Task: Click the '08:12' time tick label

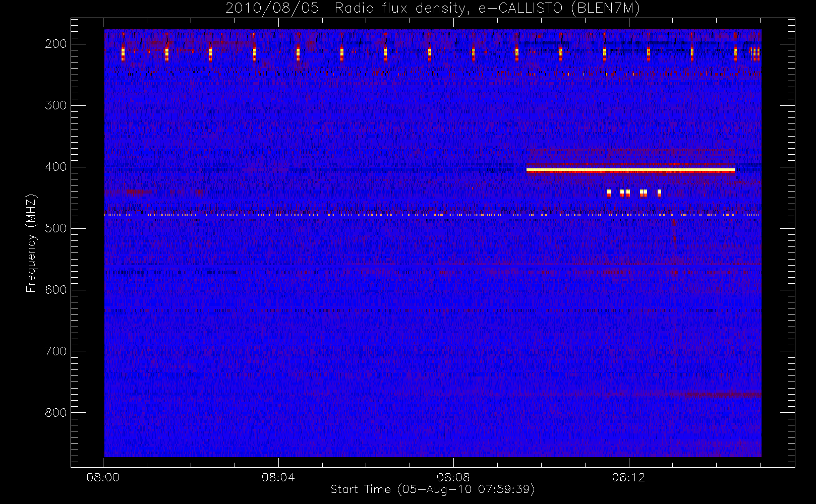Action: [x=628, y=477]
